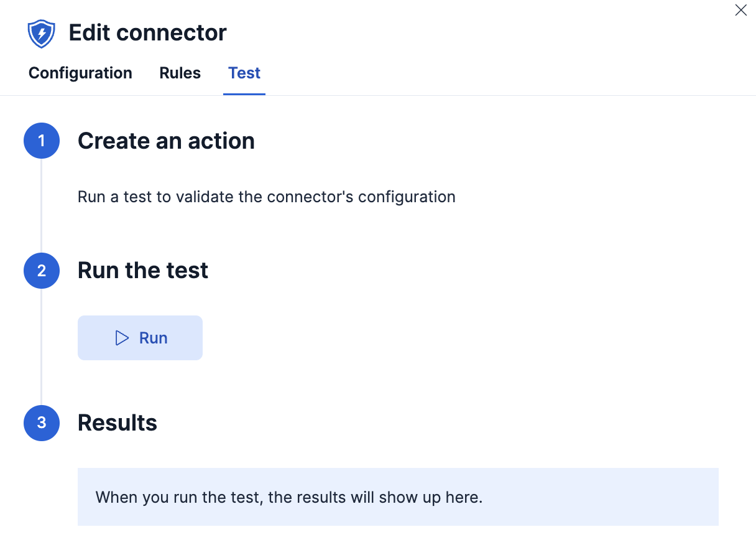Select the Test tab

tap(244, 73)
